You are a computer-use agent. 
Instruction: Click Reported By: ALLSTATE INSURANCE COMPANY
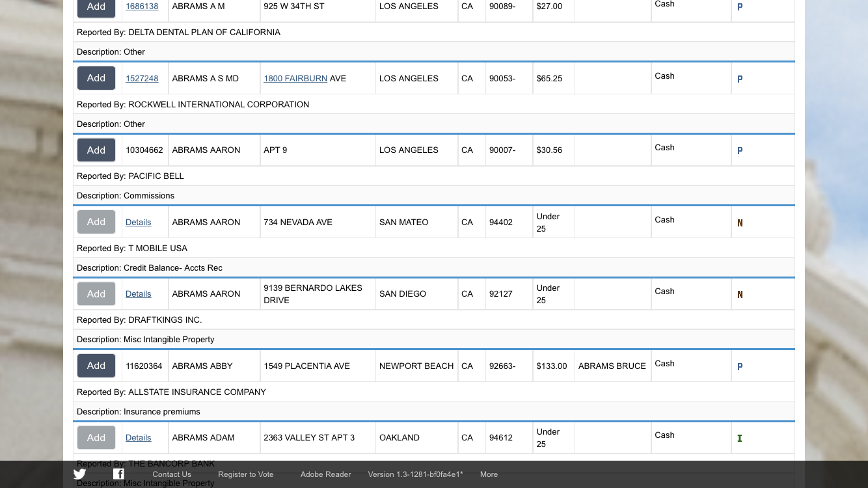pyautogui.click(x=172, y=392)
